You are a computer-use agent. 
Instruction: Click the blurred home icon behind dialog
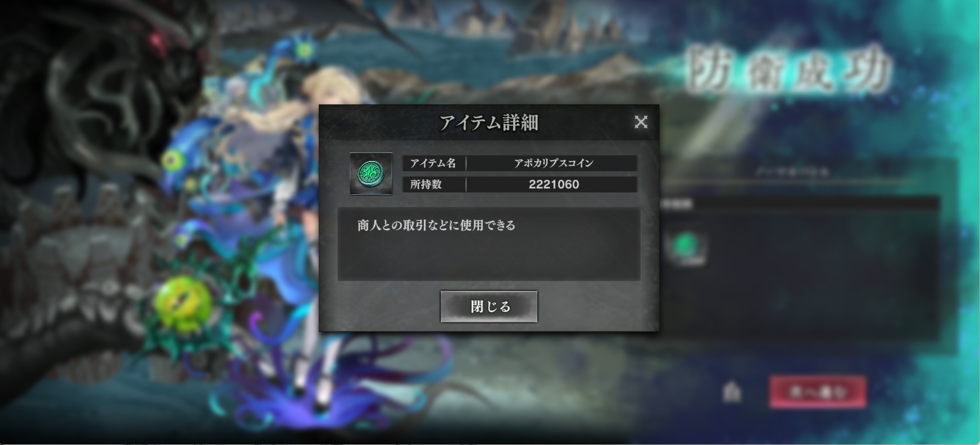[732, 393]
